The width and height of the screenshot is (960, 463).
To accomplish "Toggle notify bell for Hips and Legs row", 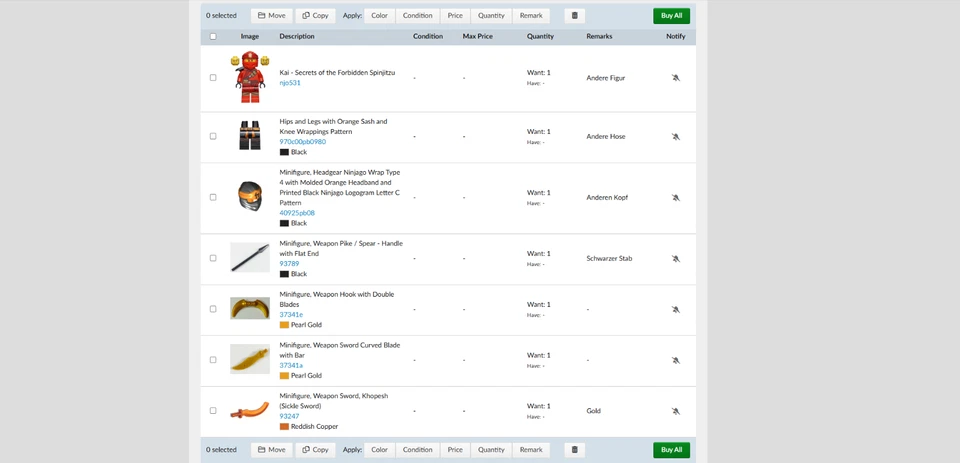I will tap(675, 137).
